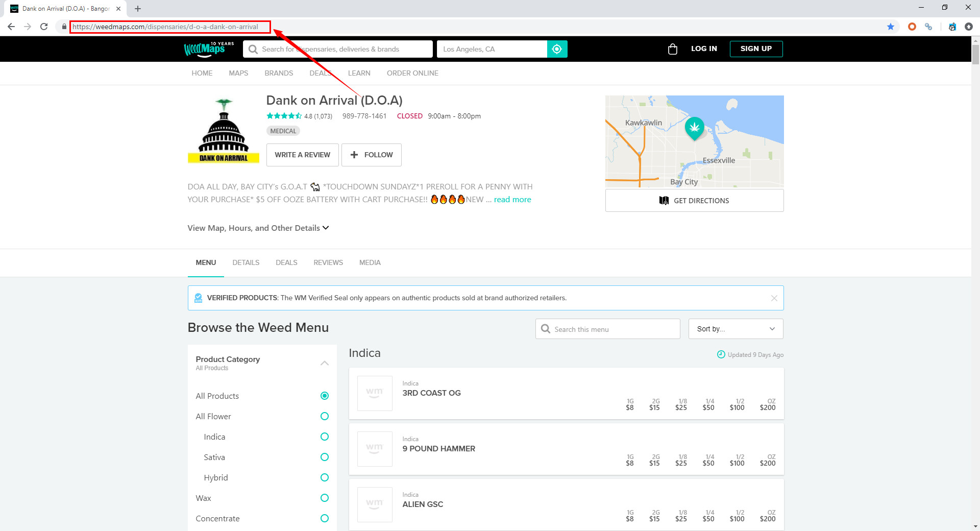Open the shopping bag cart icon
This screenshot has width=980, height=531.
673,49
